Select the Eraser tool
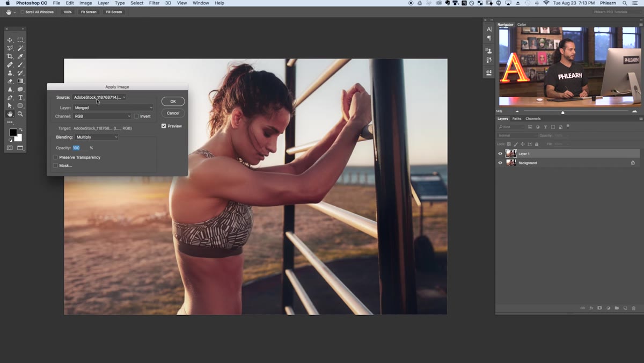The height and width of the screenshot is (363, 644). [x=10, y=81]
